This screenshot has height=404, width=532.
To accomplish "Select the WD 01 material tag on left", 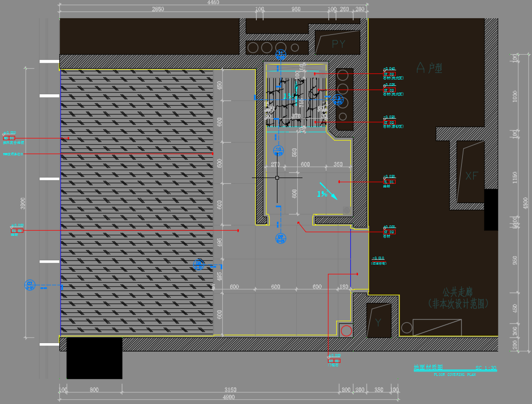I will point(9,138).
